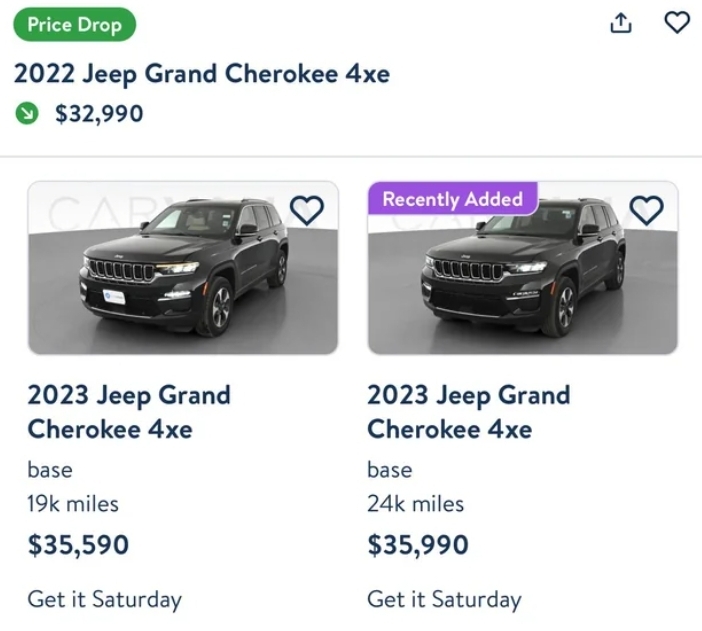The image size is (702, 631).
Task: Click the base trim label above 24k miles
Action: [390, 469]
